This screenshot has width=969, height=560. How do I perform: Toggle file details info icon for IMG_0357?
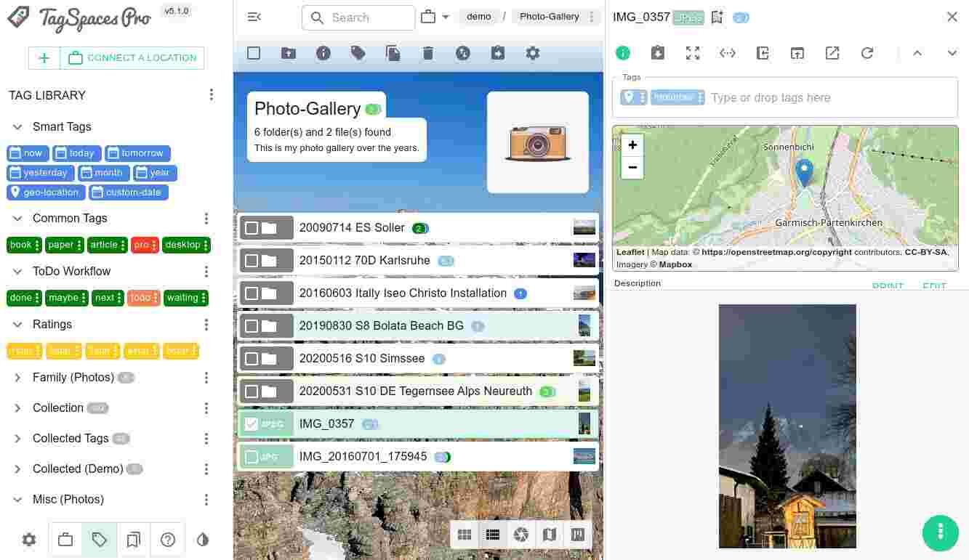623,53
